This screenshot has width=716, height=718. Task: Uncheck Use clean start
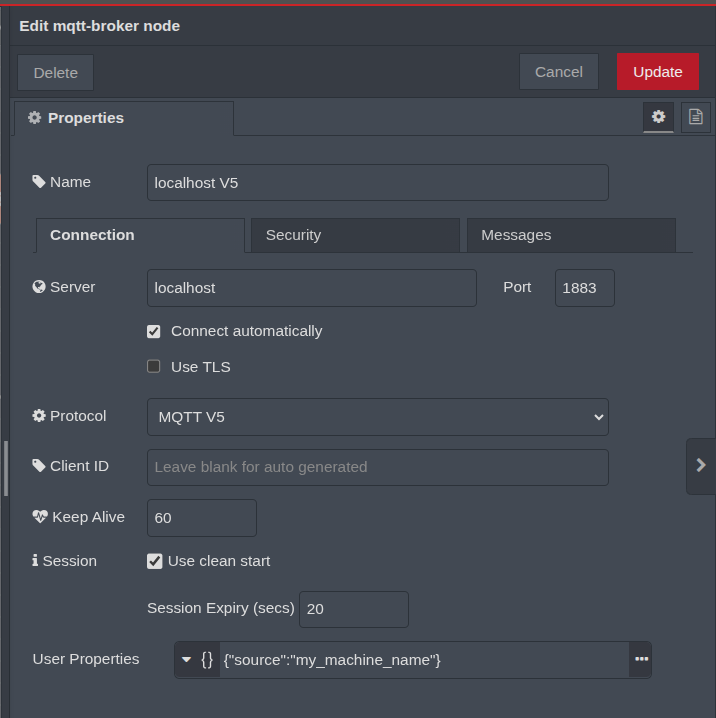point(155,561)
